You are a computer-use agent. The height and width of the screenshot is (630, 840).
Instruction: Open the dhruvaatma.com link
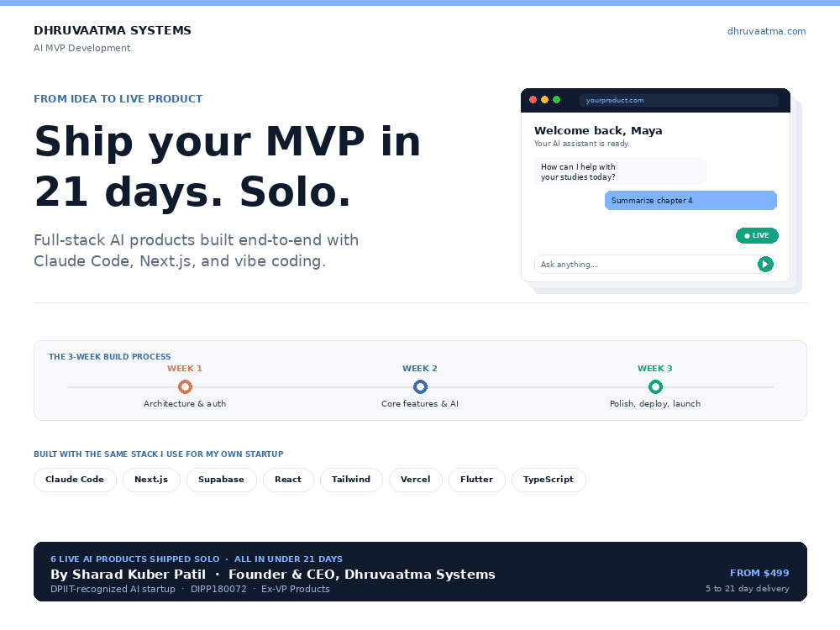(x=766, y=31)
